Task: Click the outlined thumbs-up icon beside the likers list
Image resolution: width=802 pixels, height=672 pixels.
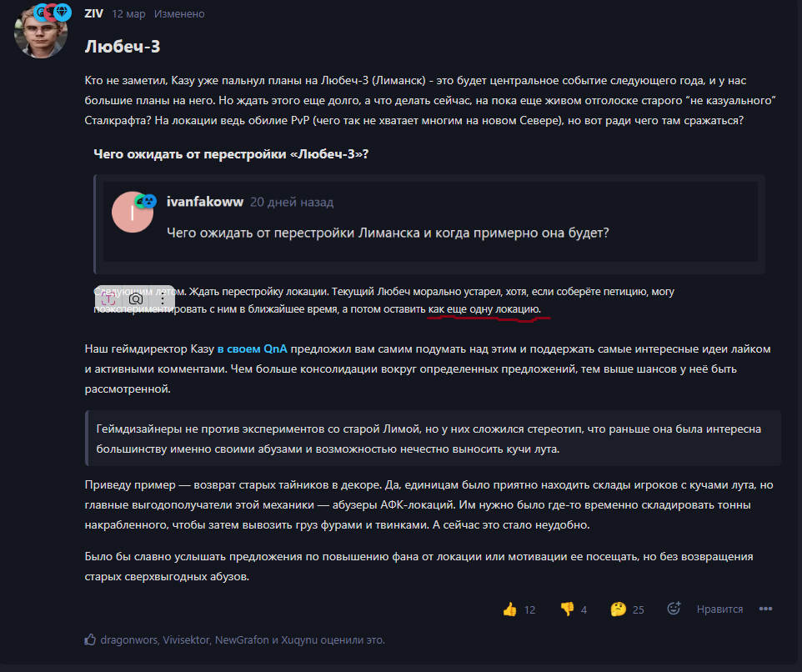Action: 90,639
